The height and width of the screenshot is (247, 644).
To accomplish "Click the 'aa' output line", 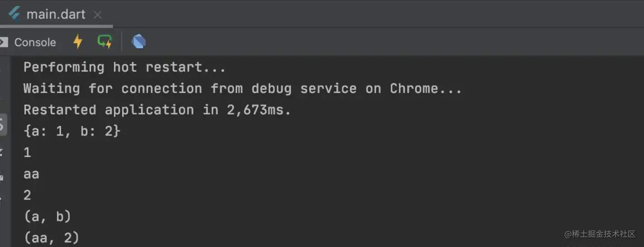I will coord(31,174).
